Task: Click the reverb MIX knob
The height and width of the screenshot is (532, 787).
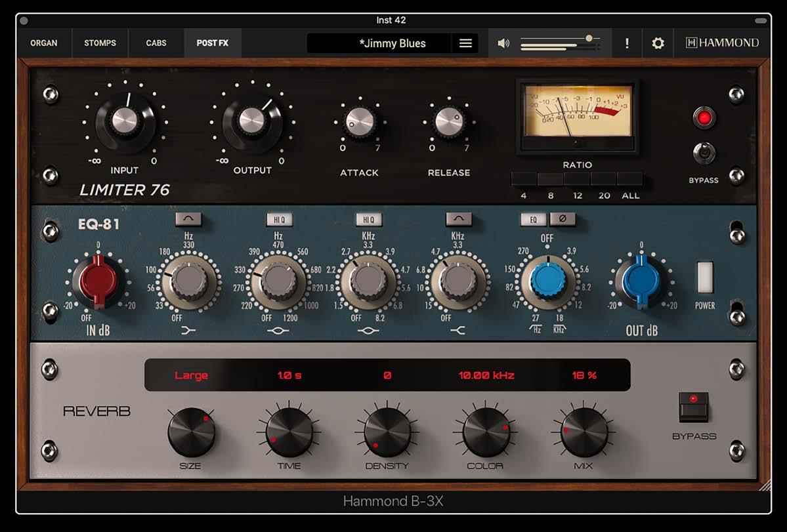Action: 584,432
